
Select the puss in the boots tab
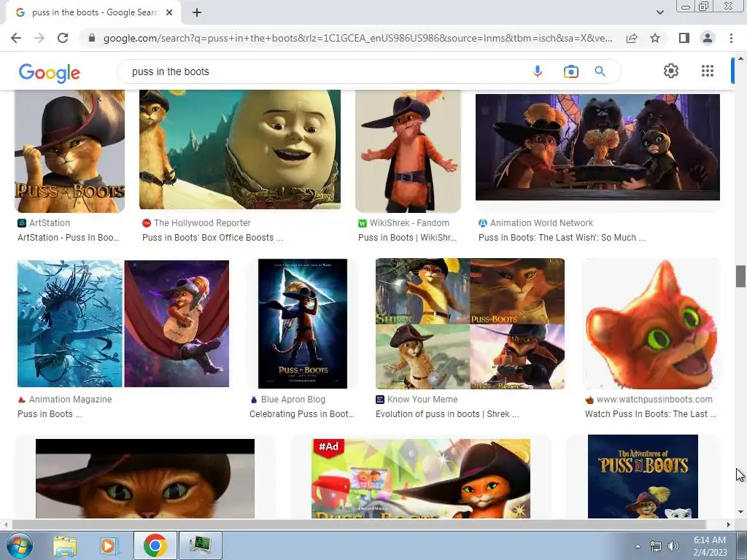93,13
